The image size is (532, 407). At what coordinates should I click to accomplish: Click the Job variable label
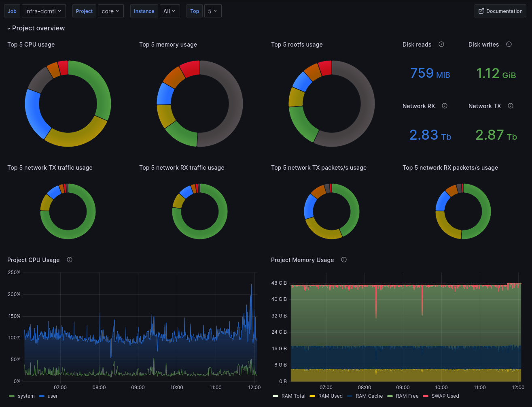click(x=12, y=11)
